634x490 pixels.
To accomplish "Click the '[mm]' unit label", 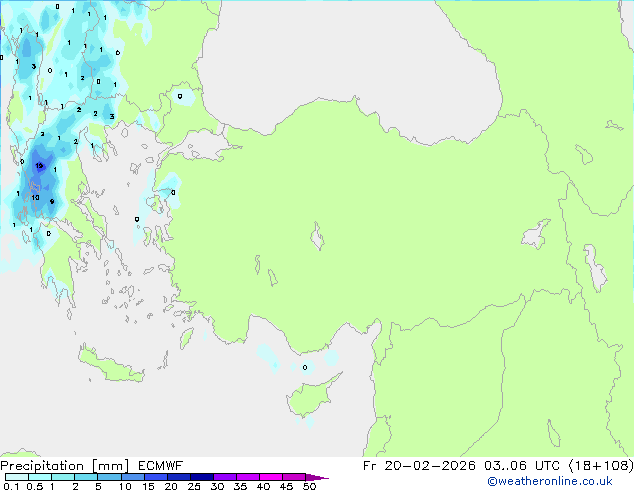I will [111, 466].
